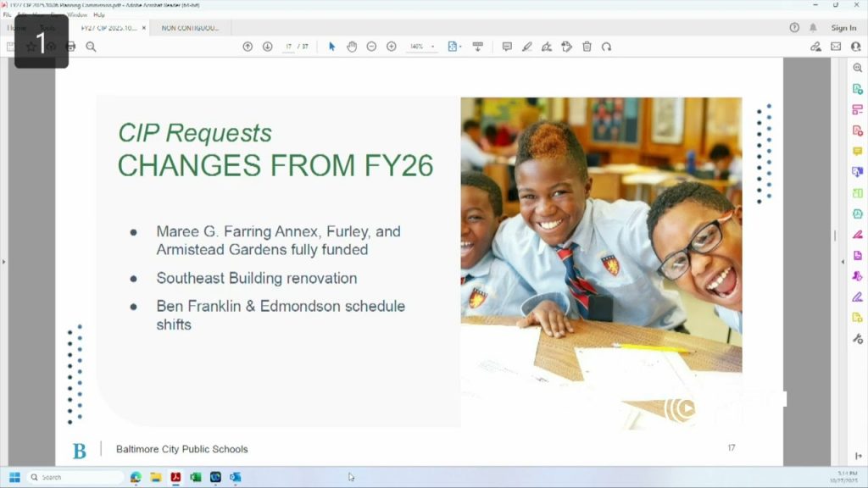Add a sticky note comment
The height and width of the screenshot is (488, 868).
click(507, 47)
